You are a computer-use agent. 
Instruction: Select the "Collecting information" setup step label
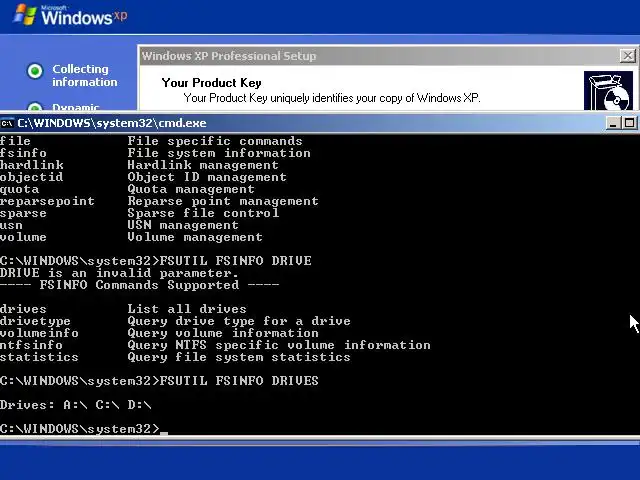click(x=84, y=76)
